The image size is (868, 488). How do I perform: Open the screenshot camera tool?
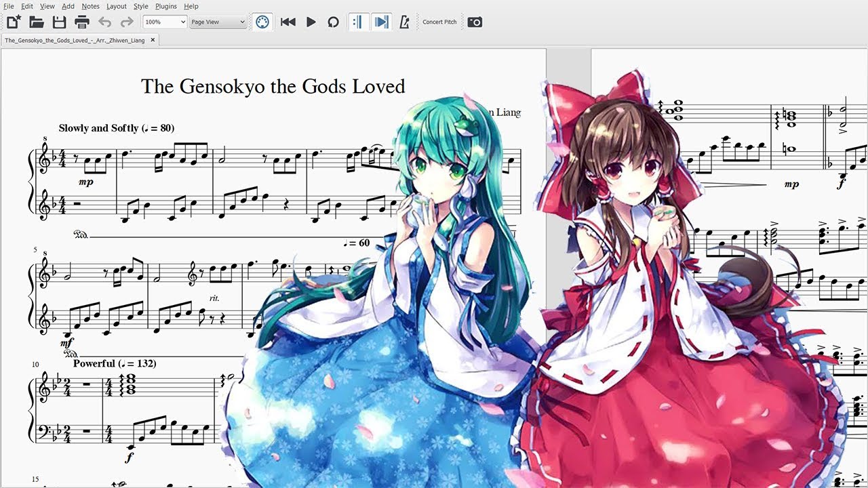click(475, 22)
